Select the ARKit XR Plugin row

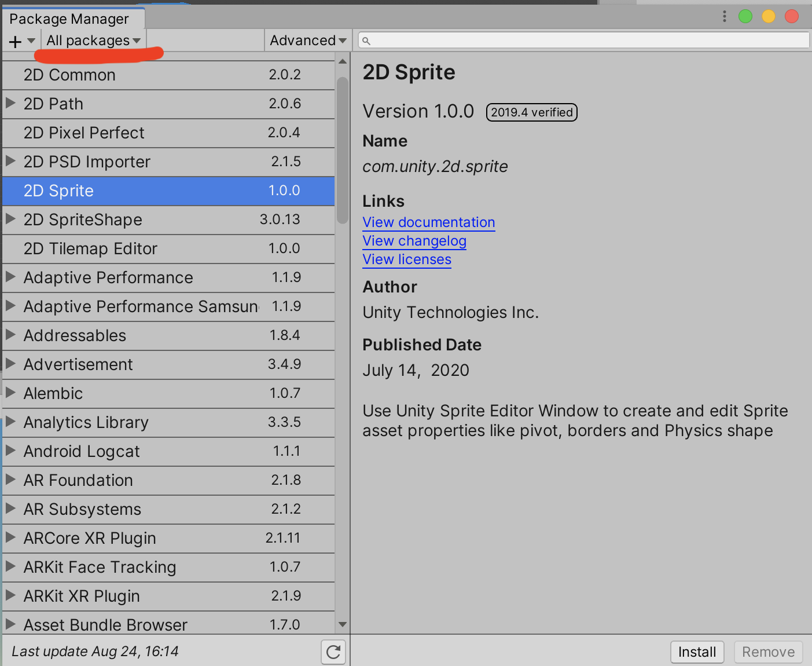tap(168, 597)
